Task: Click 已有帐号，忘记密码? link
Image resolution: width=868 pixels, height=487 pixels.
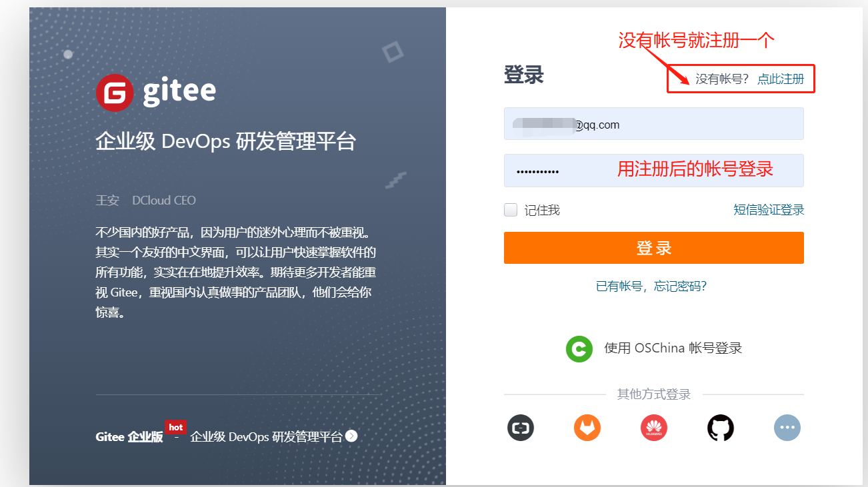Action: point(651,286)
